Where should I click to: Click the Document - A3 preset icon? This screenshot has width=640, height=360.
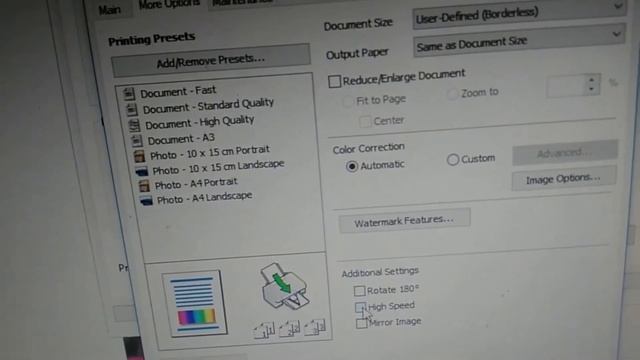click(136, 140)
